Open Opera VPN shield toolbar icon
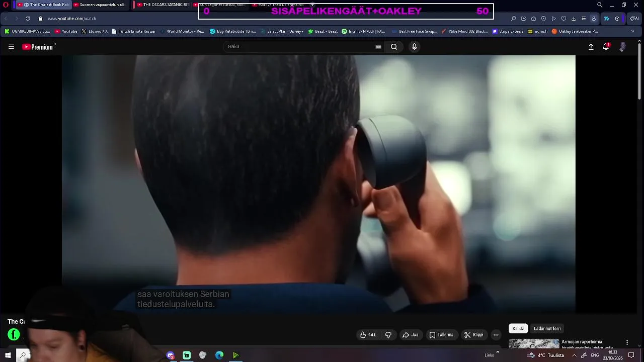Viewport: 644px width, 362px height. [x=543, y=19]
